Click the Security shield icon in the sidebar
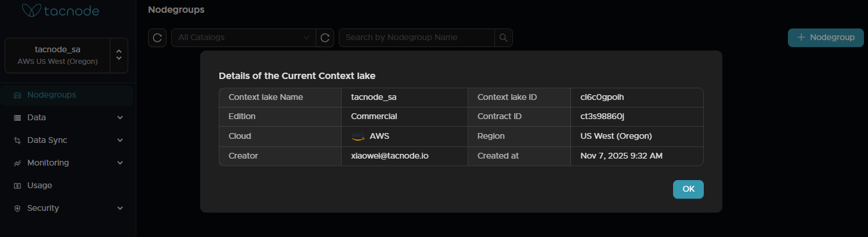The height and width of the screenshot is (237, 868). coord(17,208)
